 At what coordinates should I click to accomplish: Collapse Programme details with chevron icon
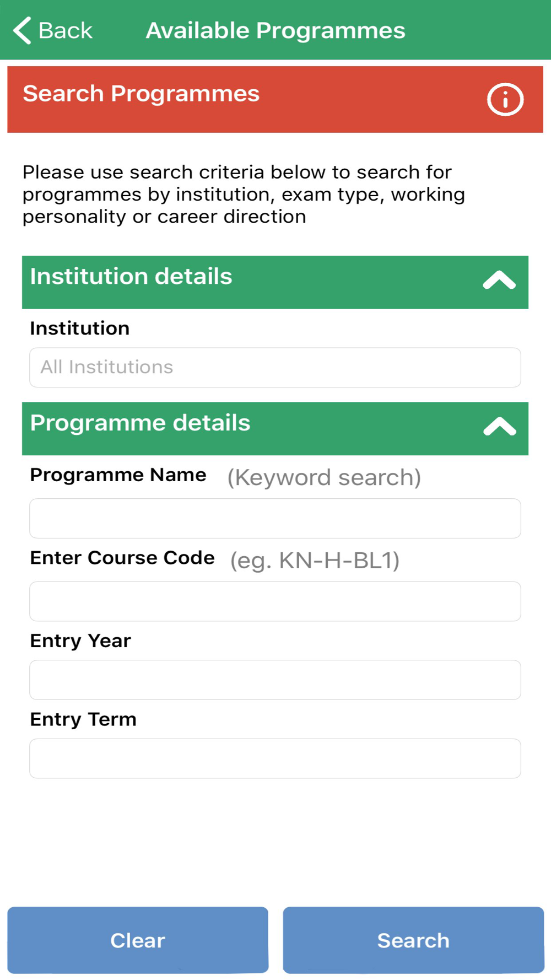click(x=500, y=427)
